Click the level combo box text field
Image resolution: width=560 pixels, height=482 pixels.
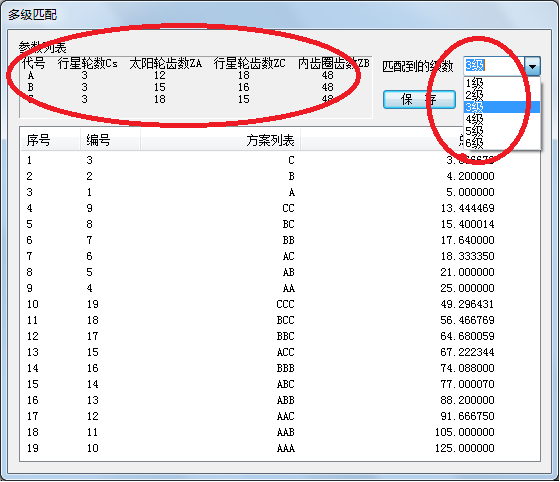pos(494,66)
